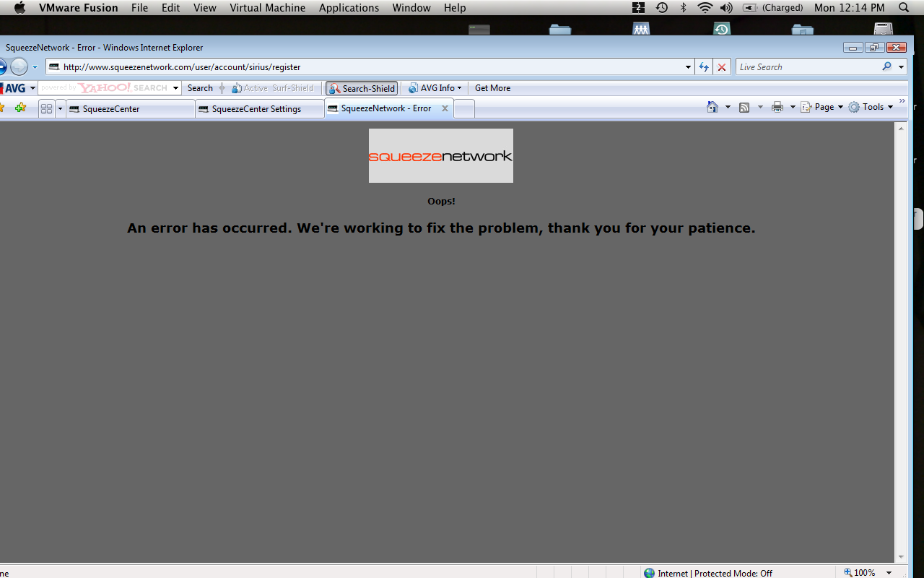Click the Print icon
This screenshot has width=924, height=578.
777,107
